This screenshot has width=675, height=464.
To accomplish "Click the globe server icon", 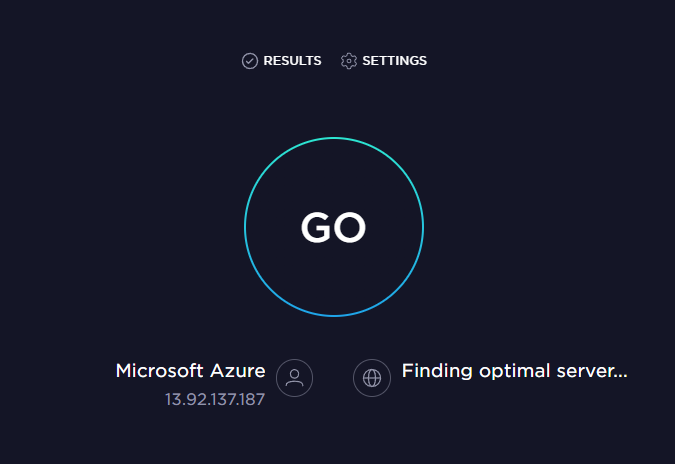I will (x=372, y=378).
